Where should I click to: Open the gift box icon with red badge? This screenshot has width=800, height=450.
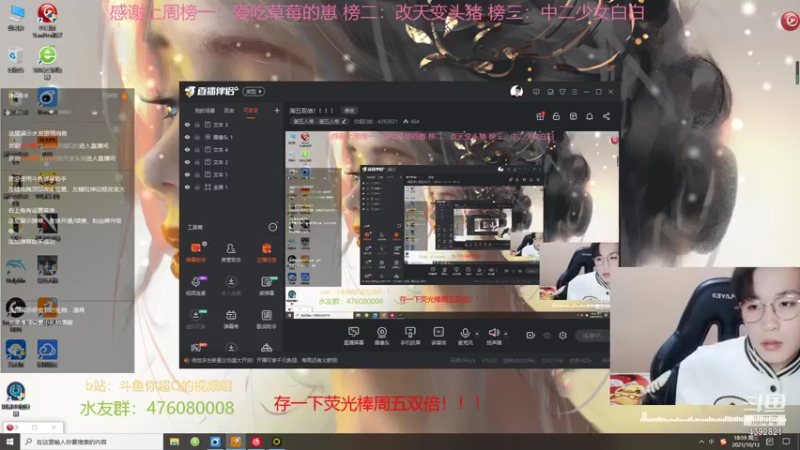point(540,116)
